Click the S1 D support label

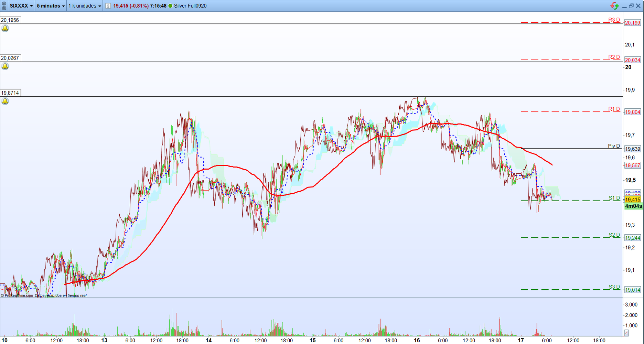click(614, 198)
